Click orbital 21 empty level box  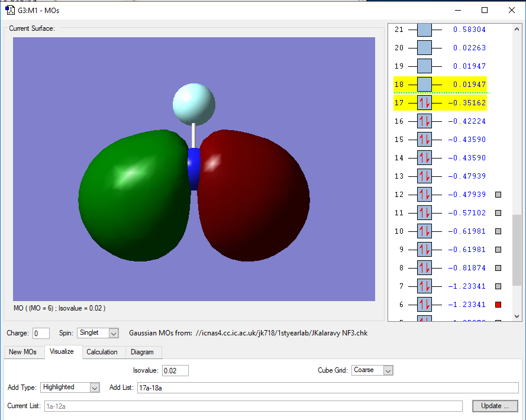coord(424,30)
